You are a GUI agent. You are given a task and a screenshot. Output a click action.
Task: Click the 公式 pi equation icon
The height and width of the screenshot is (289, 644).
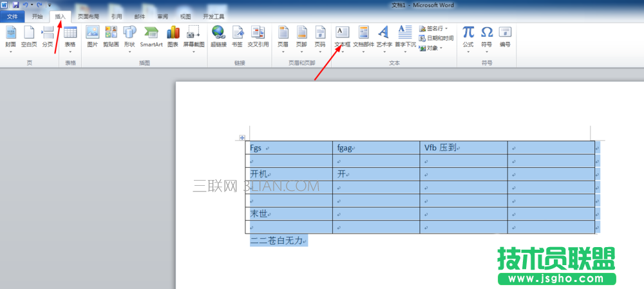[468, 32]
